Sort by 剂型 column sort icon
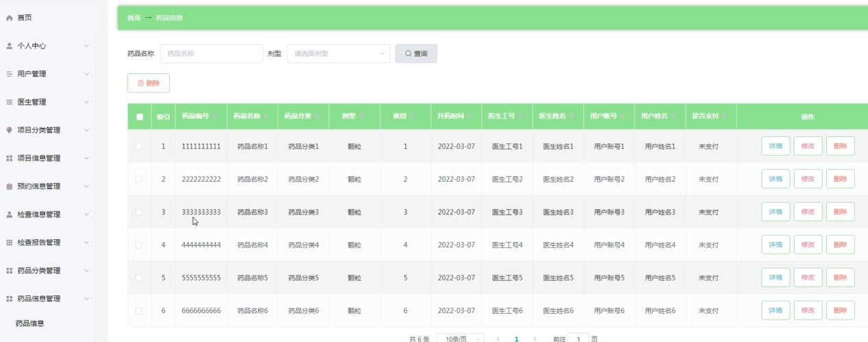 (x=361, y=117)
